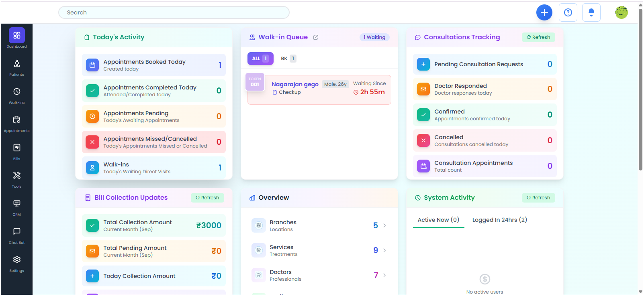Open Patients in the sidebar
The width and height of the screenshot is (644, 296).
(16, 67)
